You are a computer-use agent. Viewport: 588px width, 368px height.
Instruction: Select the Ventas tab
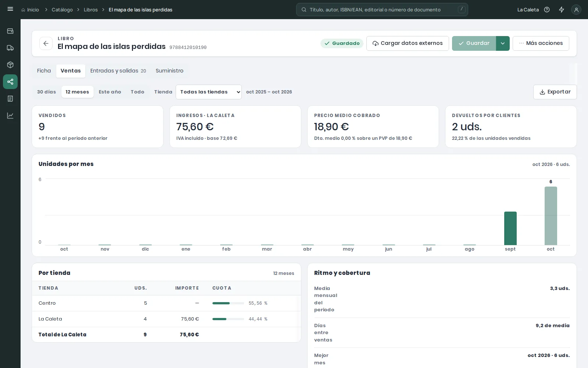(71, 71)
